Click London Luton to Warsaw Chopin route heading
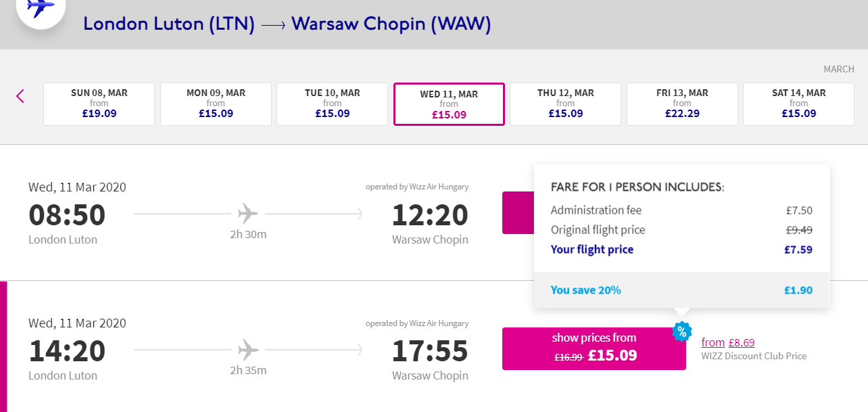 (287, 24)
